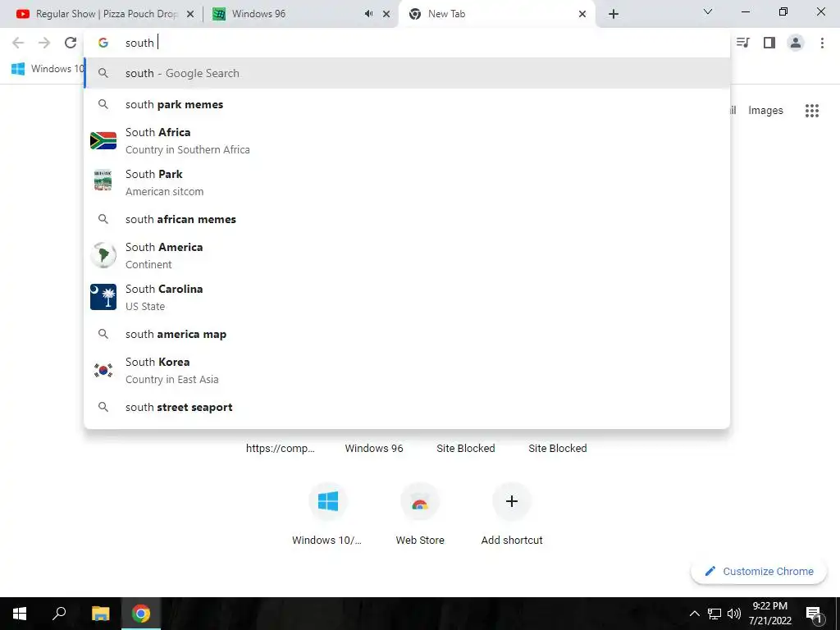Open the first Site Blocked shortcut
The image size is (840, 630).
point(466,449)
